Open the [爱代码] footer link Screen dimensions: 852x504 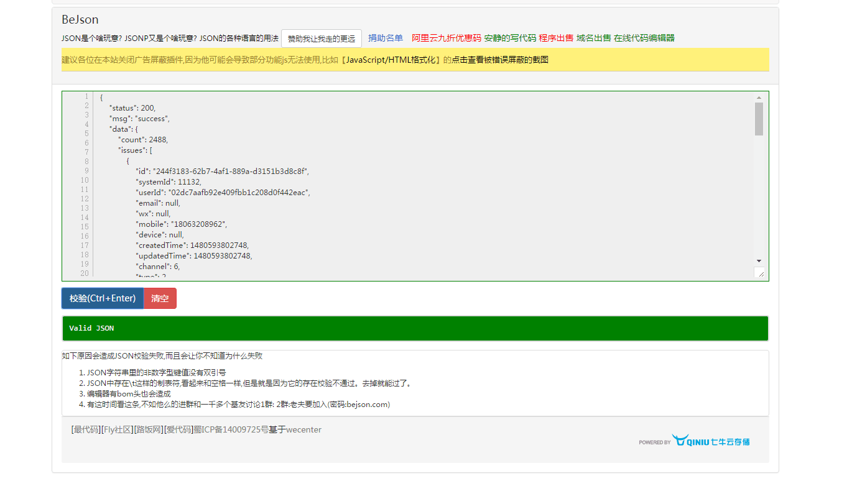pyautogui.click(x=178, y=429)
